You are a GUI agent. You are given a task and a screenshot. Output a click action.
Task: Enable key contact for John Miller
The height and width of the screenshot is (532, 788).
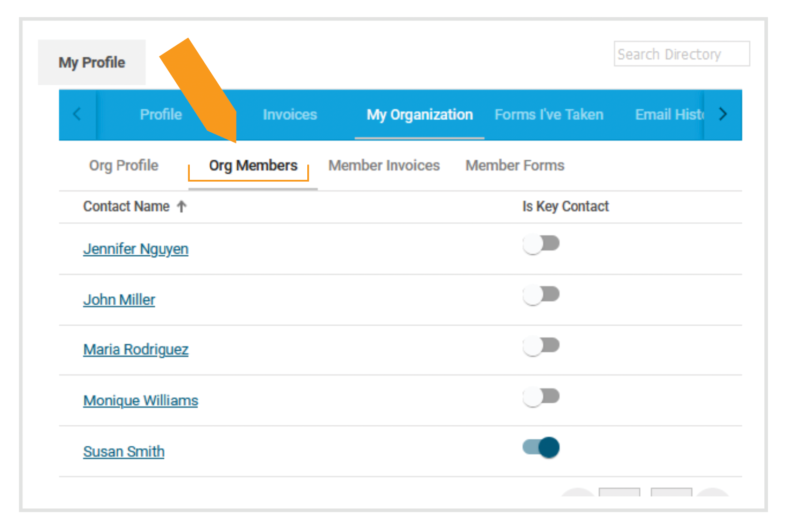click(541, 294)
